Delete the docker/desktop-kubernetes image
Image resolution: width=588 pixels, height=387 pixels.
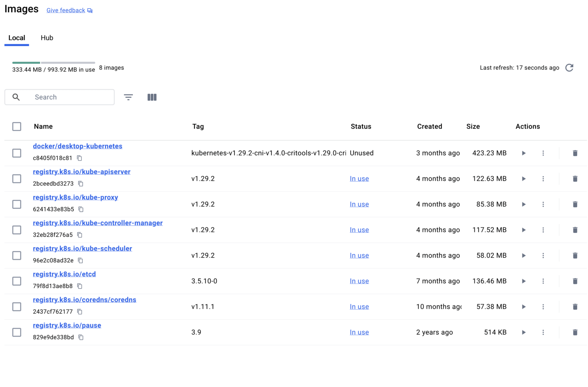pyautogui.click(x=575, y=153)
